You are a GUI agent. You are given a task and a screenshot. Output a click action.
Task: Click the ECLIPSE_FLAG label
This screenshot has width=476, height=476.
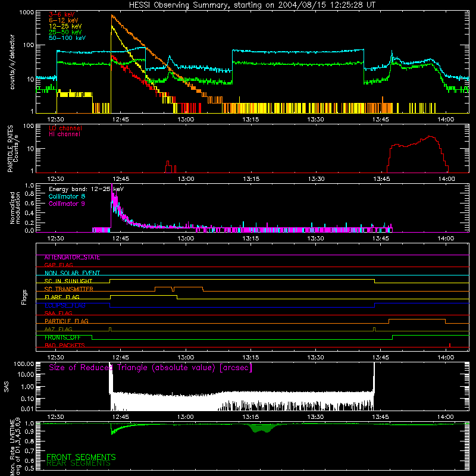click(x=65, y=305)
